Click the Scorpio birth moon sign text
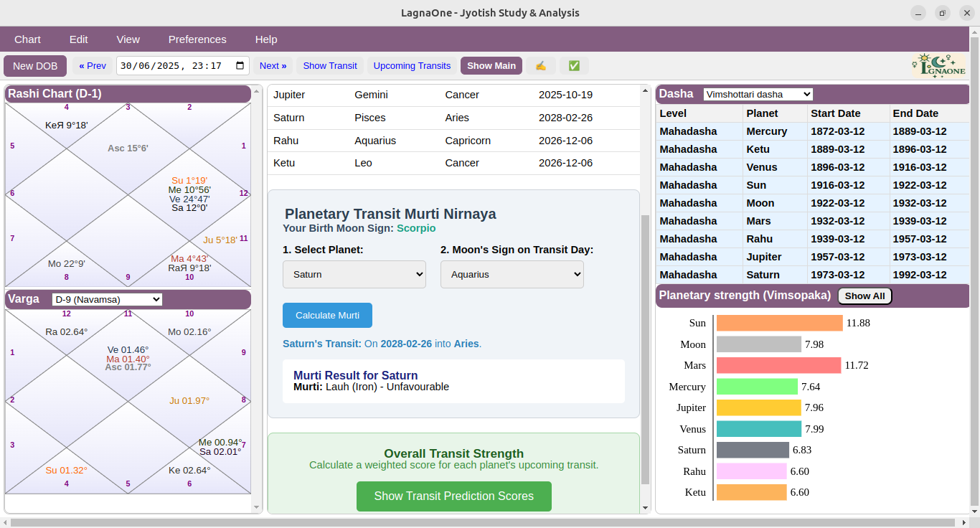 (x=416, y=228)
